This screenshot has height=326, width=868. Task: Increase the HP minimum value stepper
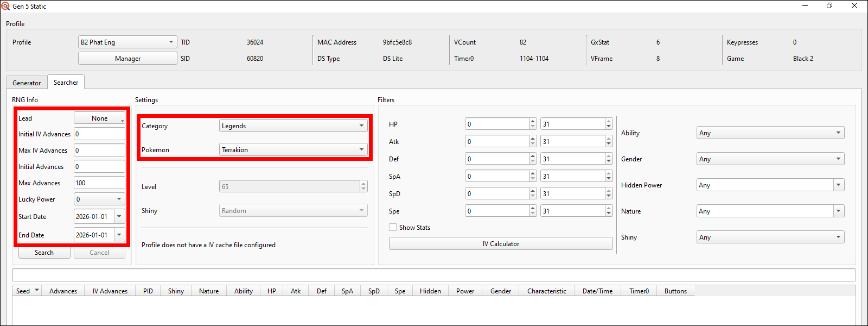[533, 122]
